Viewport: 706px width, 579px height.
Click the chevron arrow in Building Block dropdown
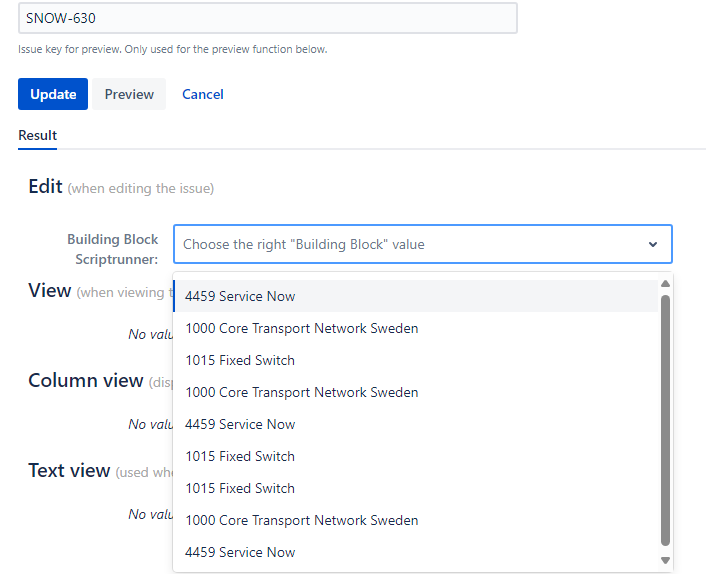(652, 244)
